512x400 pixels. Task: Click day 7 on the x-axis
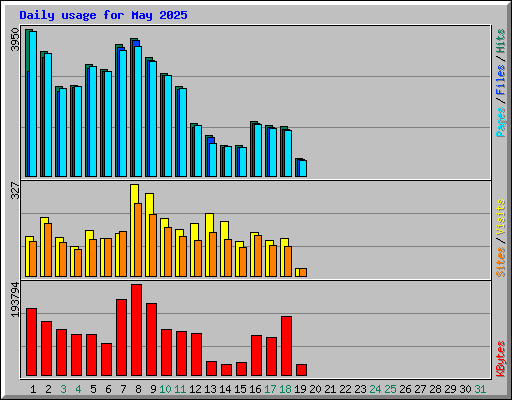click(123, 389)
